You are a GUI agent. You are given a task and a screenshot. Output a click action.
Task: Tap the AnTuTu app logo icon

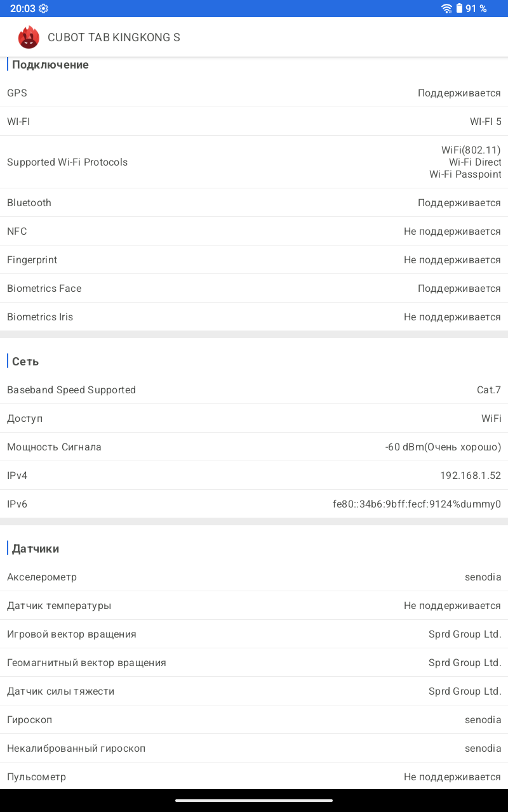tap(29, 37)
